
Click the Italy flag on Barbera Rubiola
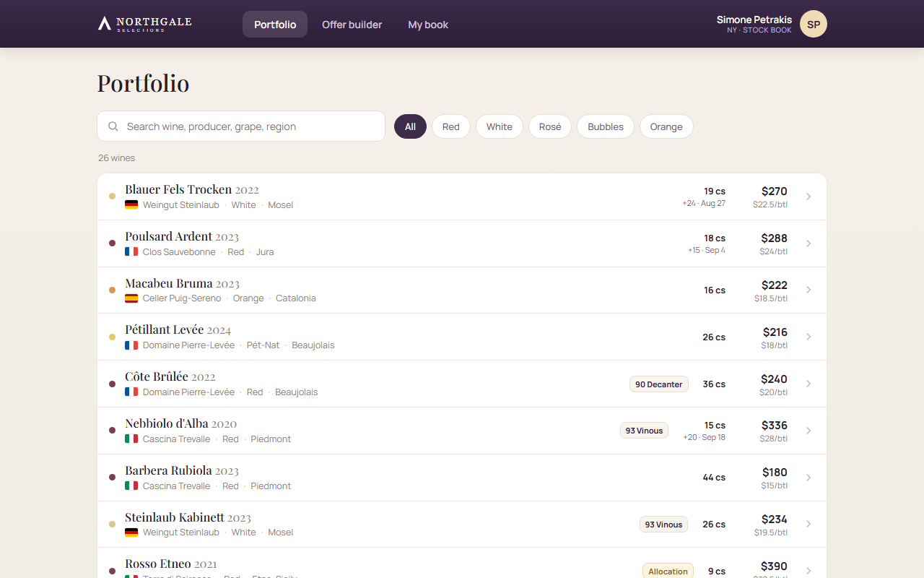click(131, 486)
